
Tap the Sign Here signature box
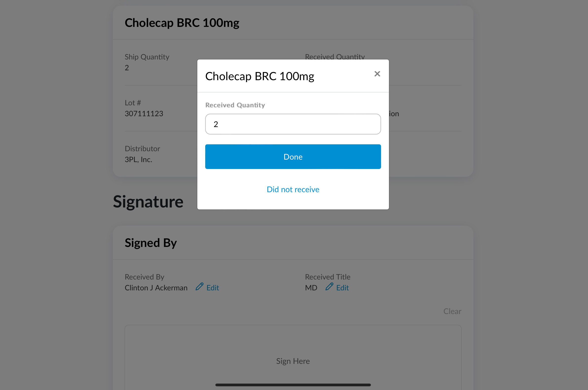(293, 358)
